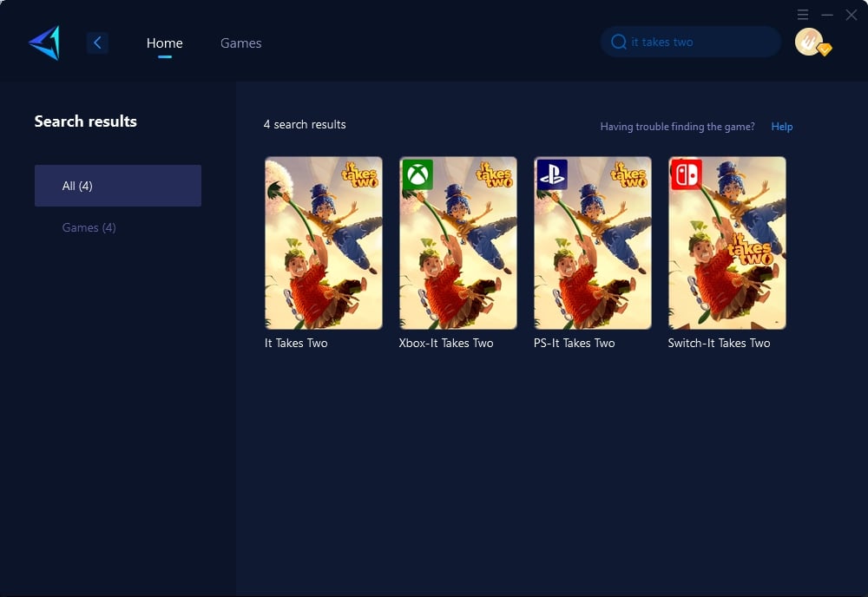The image size is (868, 597).
Task: Open the It Takes Two PC game cover
Action: (x=324, y=243)
